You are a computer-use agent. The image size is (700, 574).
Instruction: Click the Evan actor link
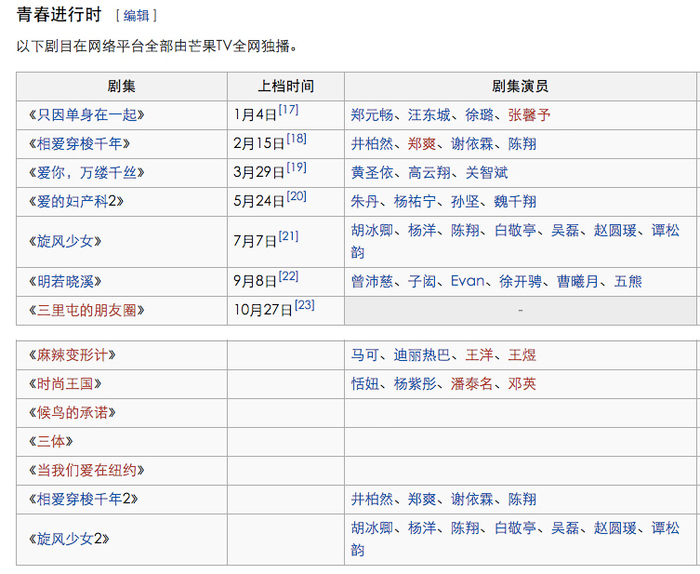coord(467,282)
